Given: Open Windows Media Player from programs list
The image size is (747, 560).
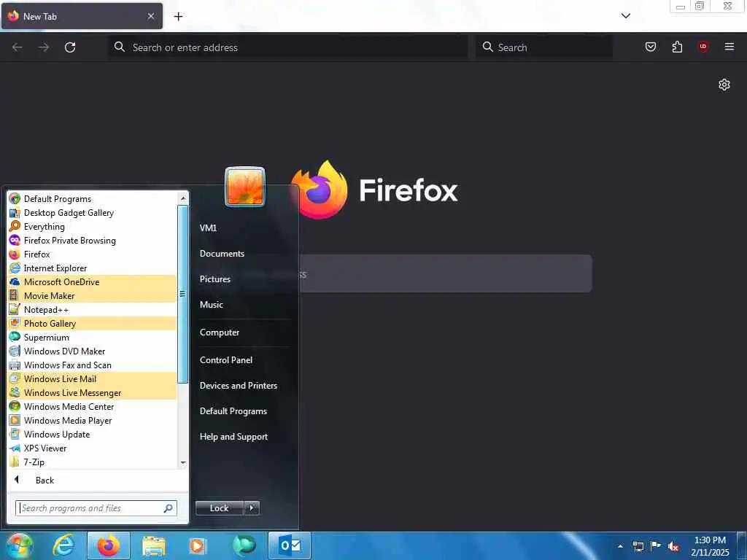Looking at the screenshot, I should click(x=93, y=419).
